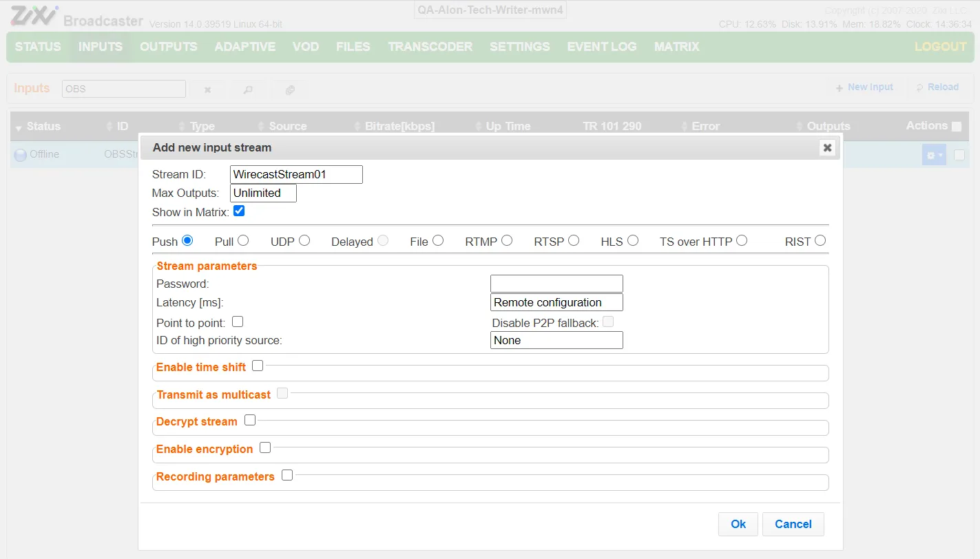
Task: Focus the Password field
Action: (556, 284)
